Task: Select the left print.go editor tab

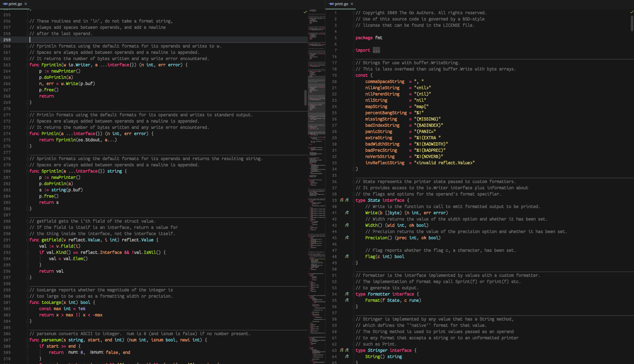Action: click(x=15, y=4)
